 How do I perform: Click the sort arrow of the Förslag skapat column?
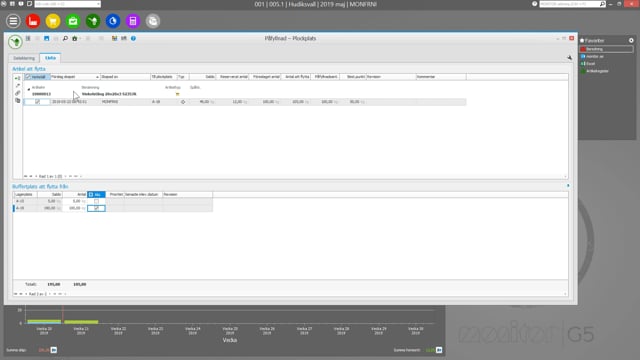click(97, 77)
